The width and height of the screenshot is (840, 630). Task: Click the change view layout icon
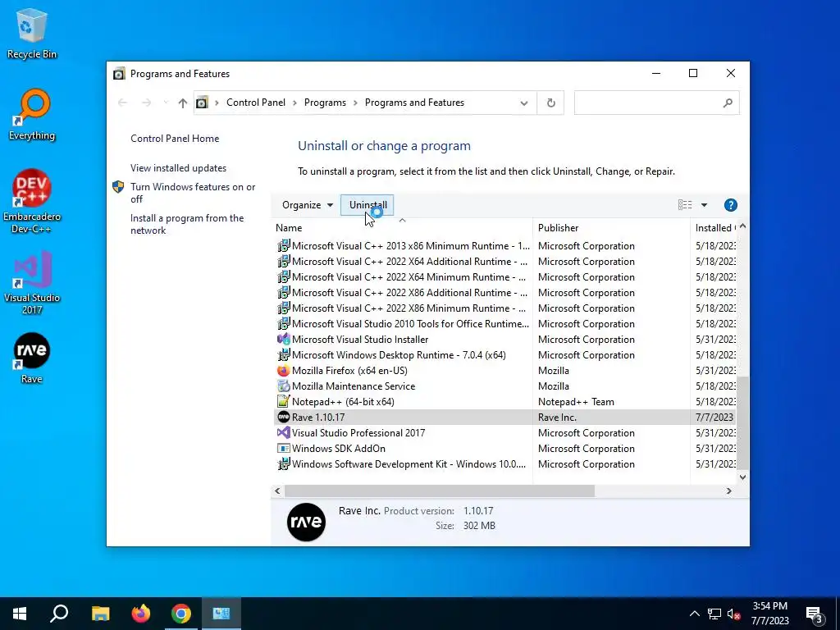(x=685, y=205)
